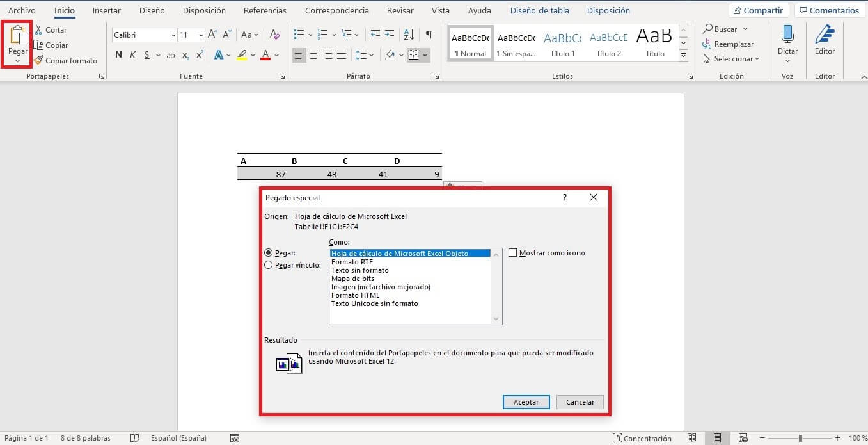
Task: Choose the Pegar vínculo radio option
Action: pos(269,265)
